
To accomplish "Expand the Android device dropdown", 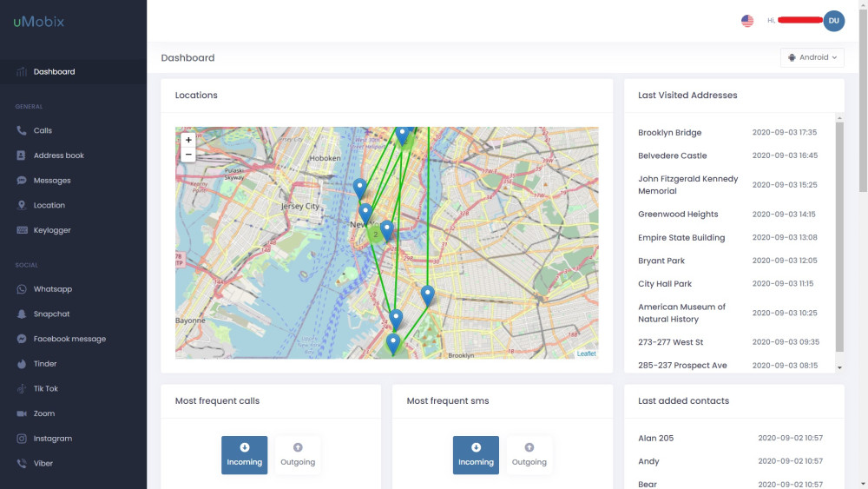I will [x=812, y=58].
